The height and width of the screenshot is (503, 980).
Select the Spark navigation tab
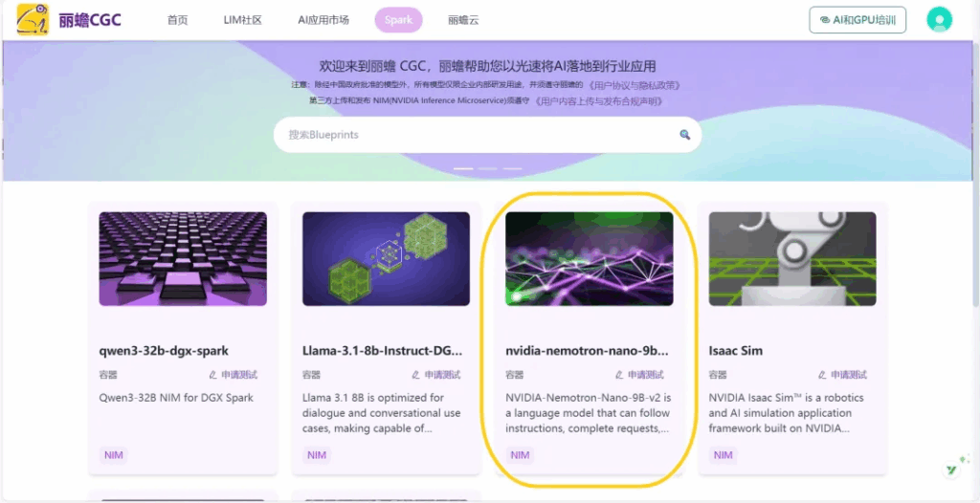(398, 20)
